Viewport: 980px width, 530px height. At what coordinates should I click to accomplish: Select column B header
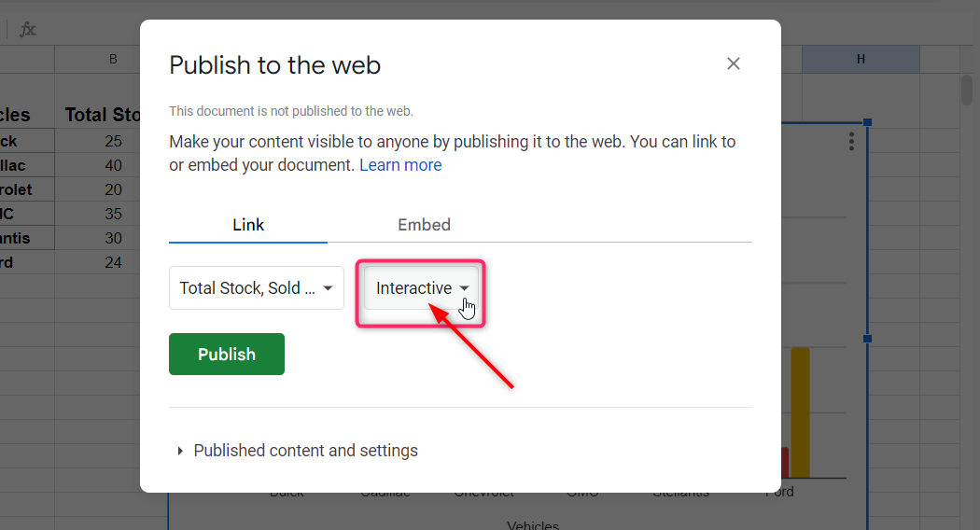pos(113,60)
